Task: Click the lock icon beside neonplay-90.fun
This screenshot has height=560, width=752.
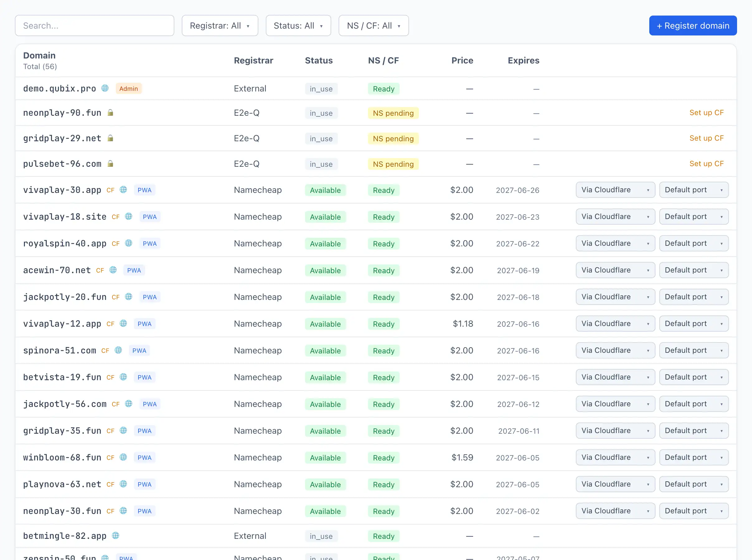Action: tap(110, 113)
